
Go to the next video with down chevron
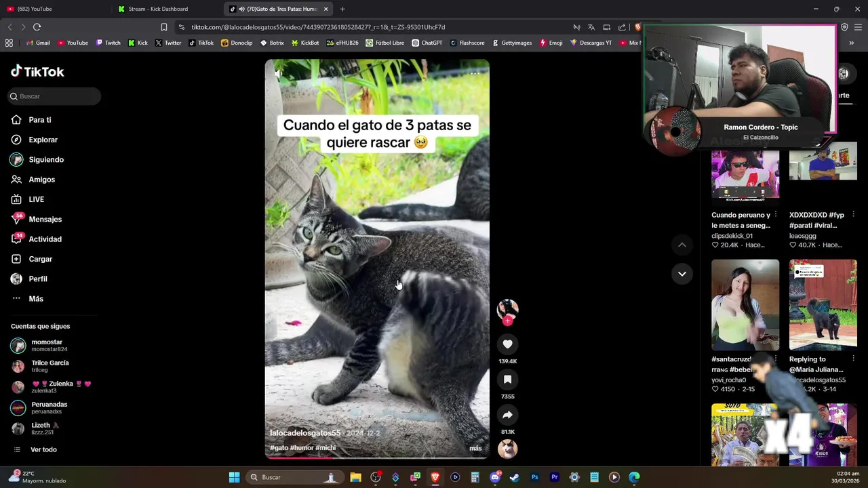click(682, 274)
